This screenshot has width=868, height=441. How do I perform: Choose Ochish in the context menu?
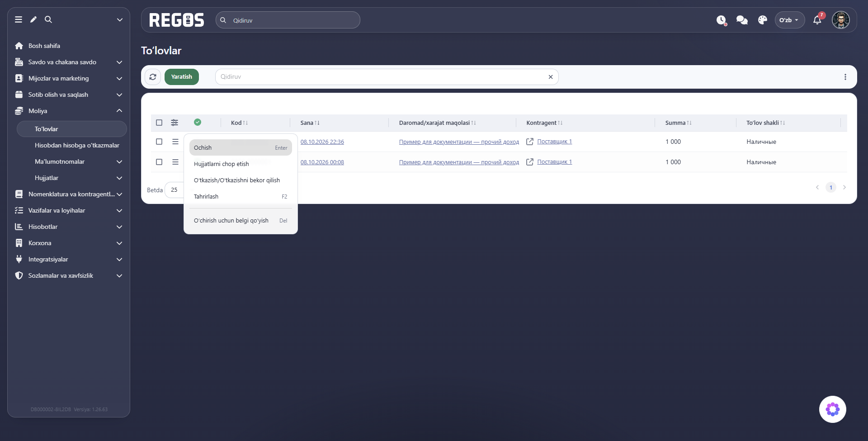[x=241, y=147]
